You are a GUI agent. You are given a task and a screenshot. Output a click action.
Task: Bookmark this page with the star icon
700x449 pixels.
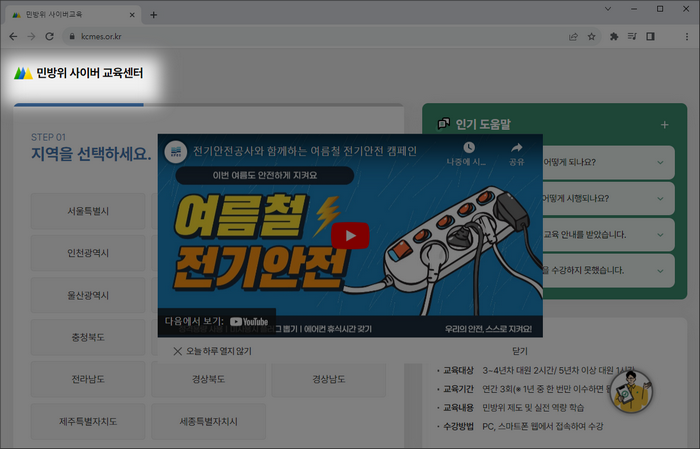(x=591, y=36)
